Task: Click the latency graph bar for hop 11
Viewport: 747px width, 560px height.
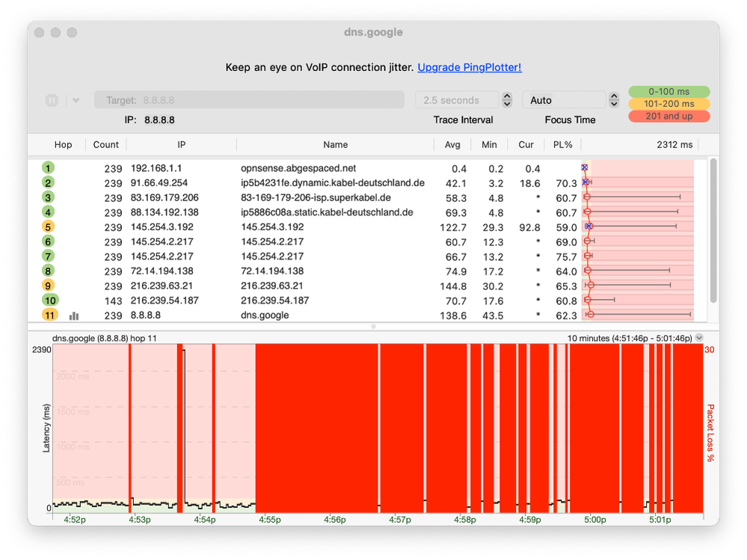Action: (x=637, y=314)
